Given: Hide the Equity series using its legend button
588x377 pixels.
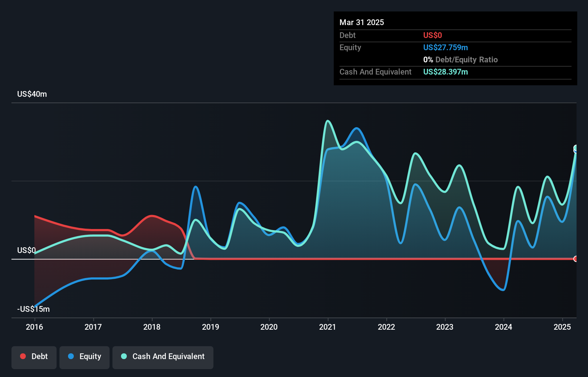Looking at the screenshot, I should (x=84, y=357).
